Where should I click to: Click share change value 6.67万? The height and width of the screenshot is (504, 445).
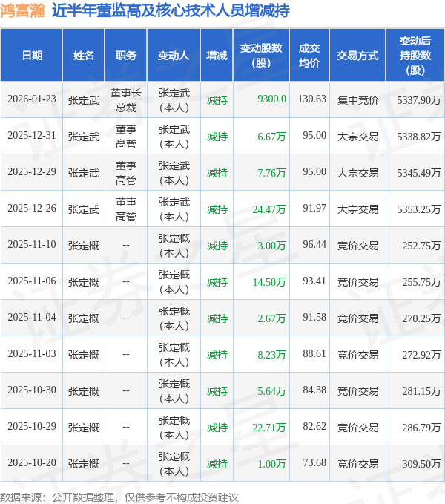pyautogui.click(x=271, y=137)
